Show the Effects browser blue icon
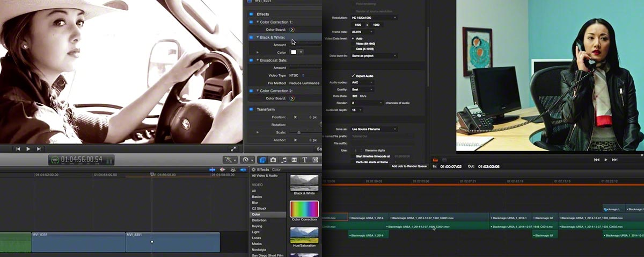The width and height of the screenshot is (644, 257). [x=262, y=160]
